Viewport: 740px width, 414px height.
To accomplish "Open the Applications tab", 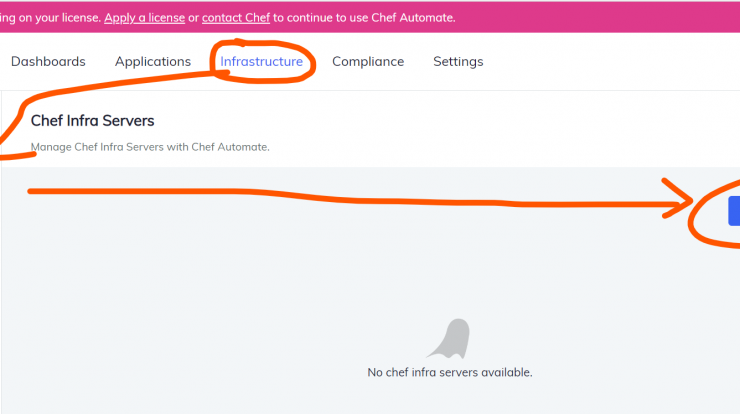I will [153, 61].
